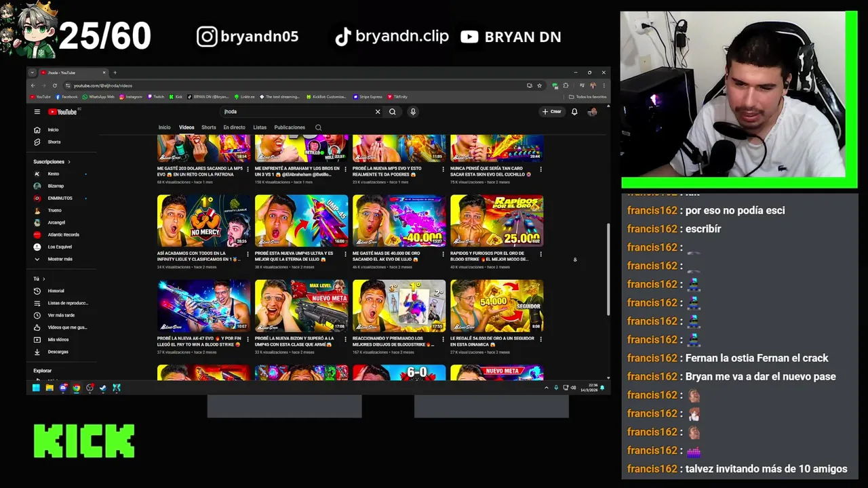Open the account avatar menu on YouTube

tap(592, 112)
